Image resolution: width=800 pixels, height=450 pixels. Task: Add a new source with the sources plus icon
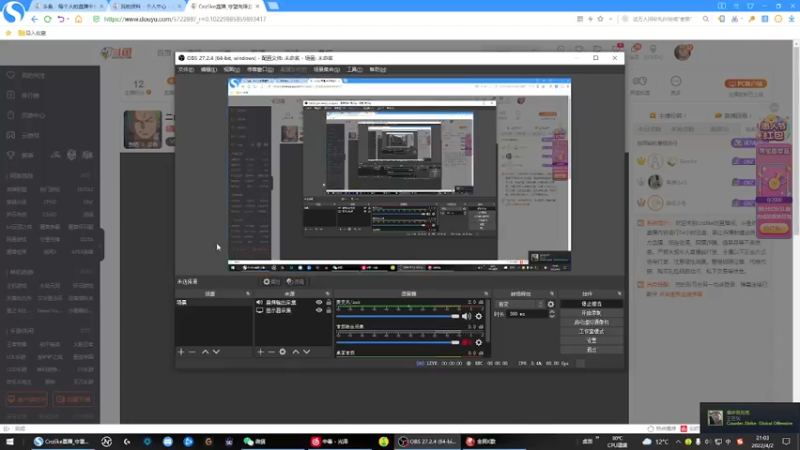260,352
